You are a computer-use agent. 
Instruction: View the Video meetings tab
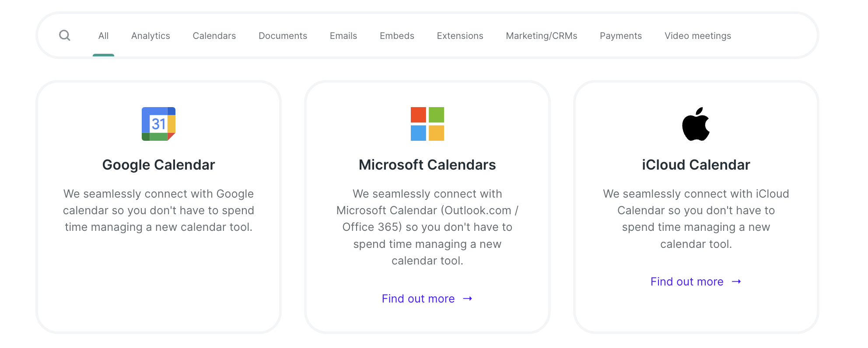698,36
